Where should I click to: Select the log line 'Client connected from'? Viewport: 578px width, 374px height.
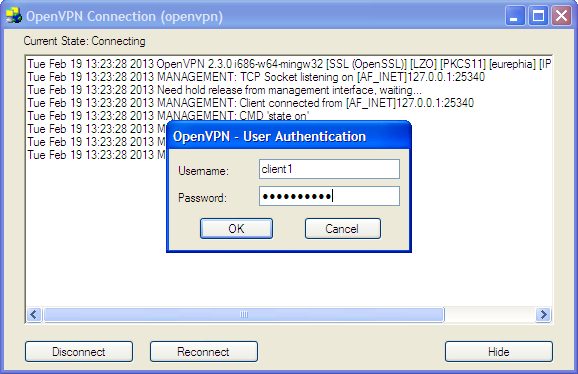(251, 103)
